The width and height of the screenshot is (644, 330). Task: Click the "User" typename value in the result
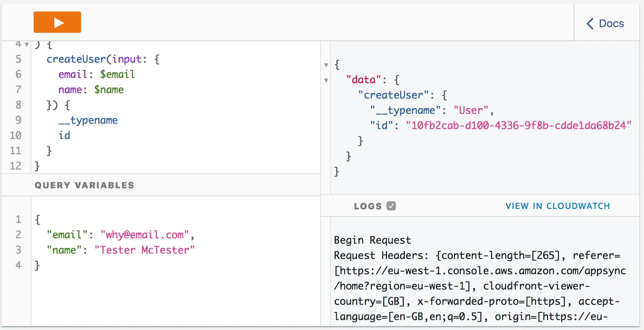pyautogui.click(x=471, y=110)
